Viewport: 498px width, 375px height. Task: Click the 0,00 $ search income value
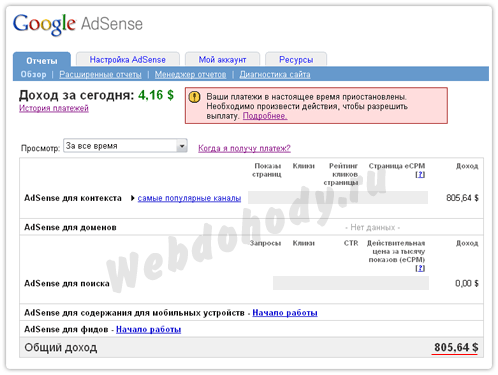[x=467, y=283]
